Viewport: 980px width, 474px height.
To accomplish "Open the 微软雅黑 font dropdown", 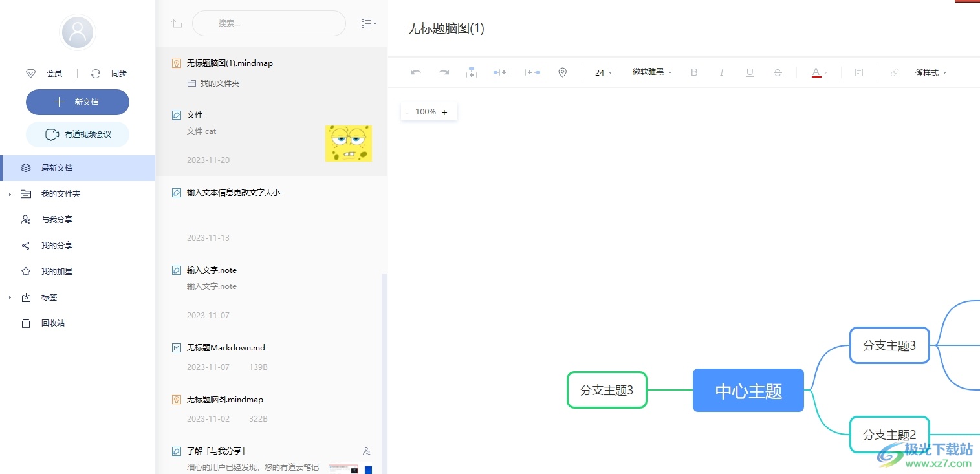I will pyautogui.click(x=652, y=72).
